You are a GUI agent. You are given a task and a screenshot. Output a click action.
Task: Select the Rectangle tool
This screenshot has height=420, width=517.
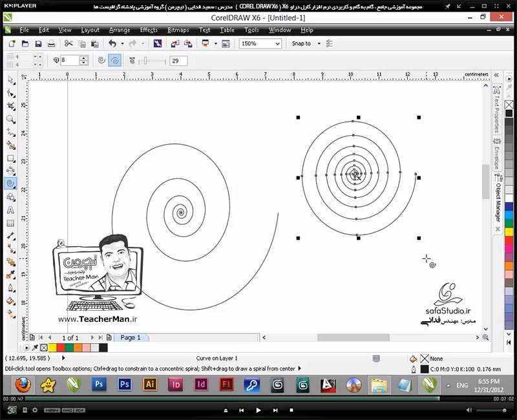coord(10,158)
